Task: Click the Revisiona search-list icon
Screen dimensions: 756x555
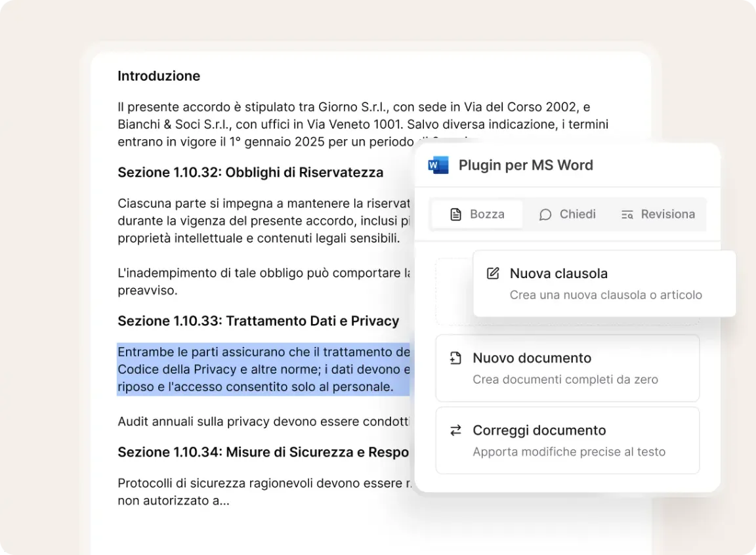Action: pyautogui.click(x=627, y=215)
